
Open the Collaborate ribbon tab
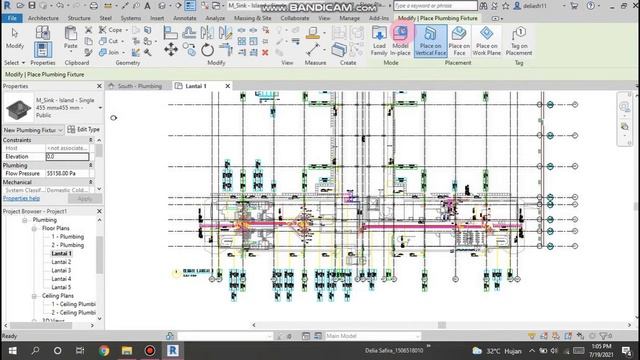295,18
